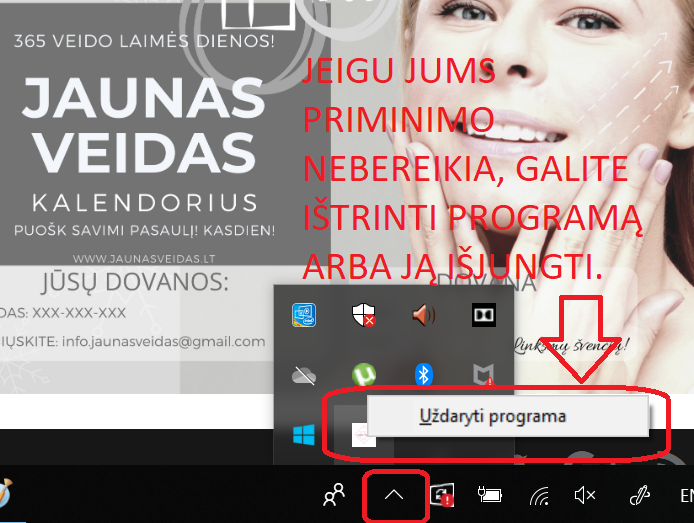Open the Bluetooth tray icon

(424, 374)
